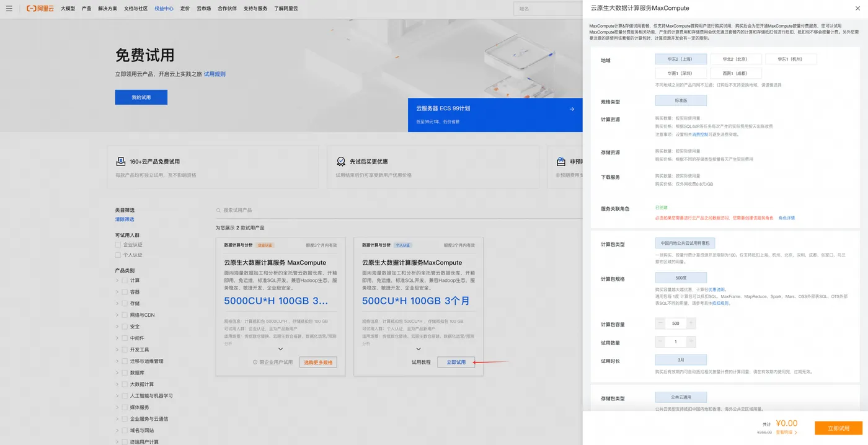Open the 云市场 menu item
Screen dimensions: 868x445
[204, 9]
